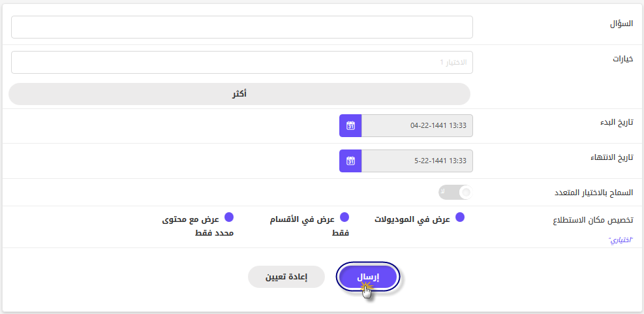Image resolution: width=644 pixels, height=314 pixels.
Task: Click the إرسال submit button
Action: [368, 277]
